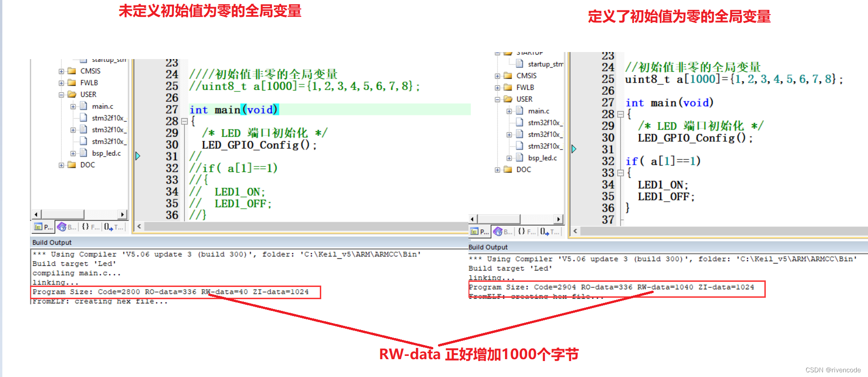Click main.c file icon in right project tree

(x=520, y=111)
